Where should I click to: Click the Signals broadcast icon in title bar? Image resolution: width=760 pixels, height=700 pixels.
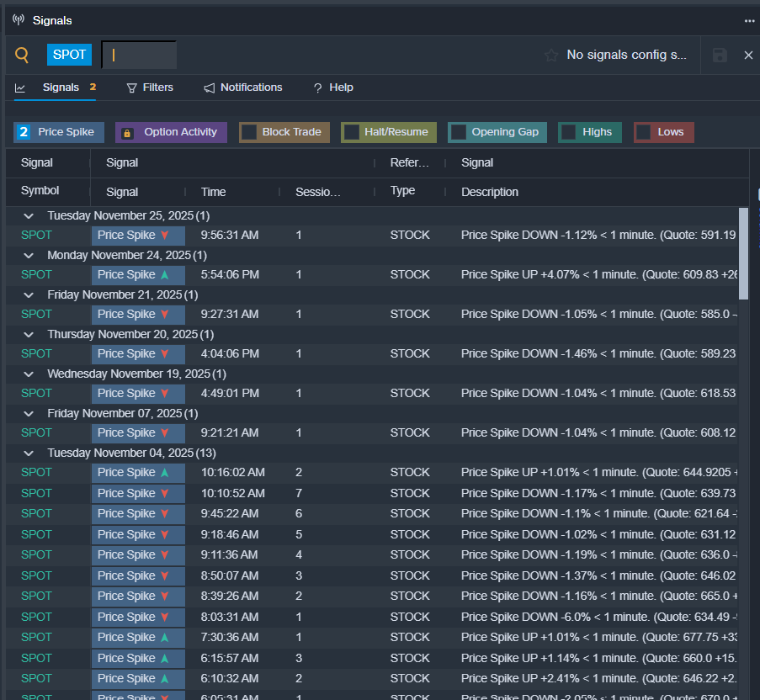point(19,20)
